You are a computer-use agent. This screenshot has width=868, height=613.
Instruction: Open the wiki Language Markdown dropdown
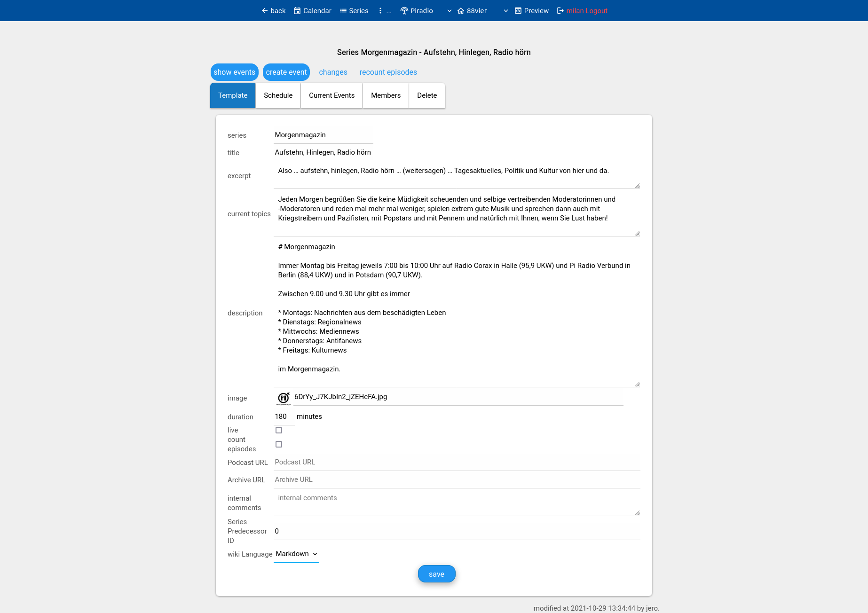296,554
